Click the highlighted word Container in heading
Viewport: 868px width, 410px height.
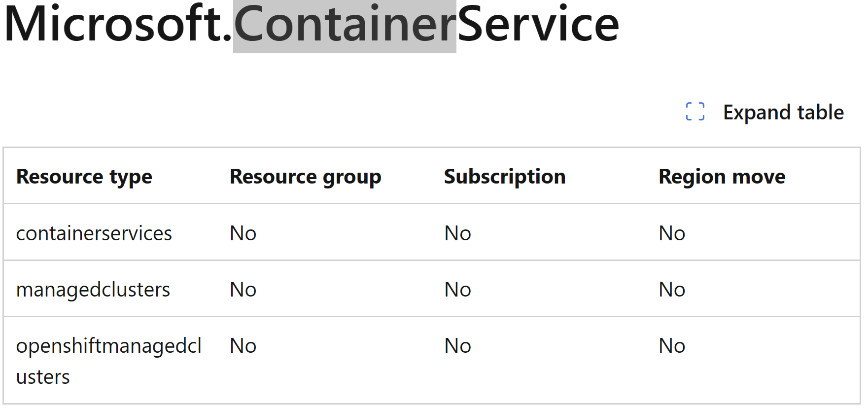345,26
